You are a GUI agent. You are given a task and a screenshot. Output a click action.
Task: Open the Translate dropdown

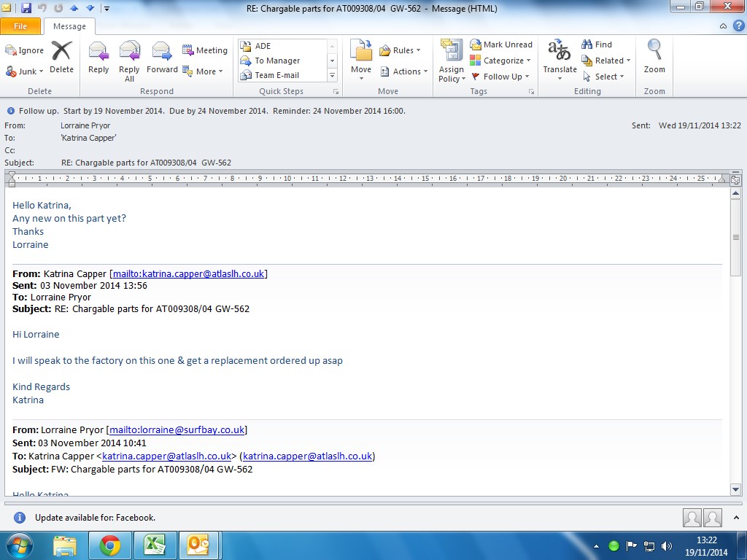click(x=560, y=79)
